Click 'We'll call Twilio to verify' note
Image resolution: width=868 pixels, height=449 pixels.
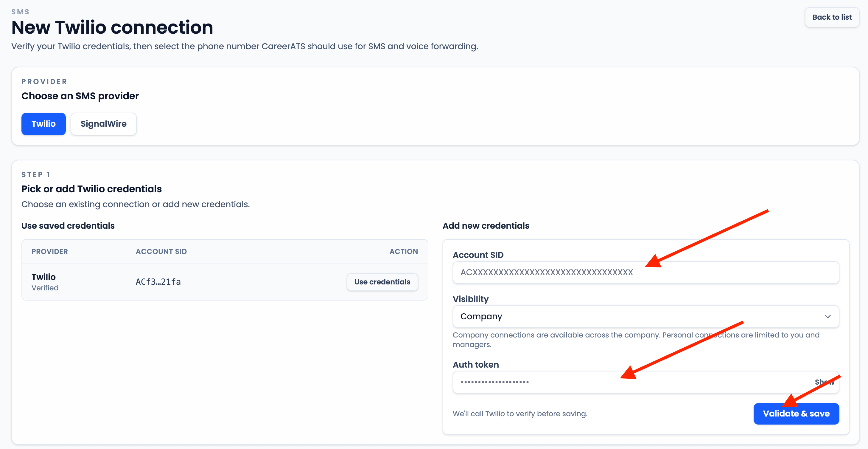pos(520,414)
